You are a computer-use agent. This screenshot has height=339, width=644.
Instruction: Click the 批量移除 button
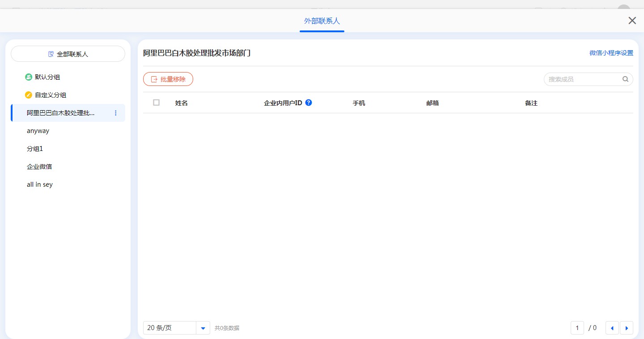[x=168, y=79]
